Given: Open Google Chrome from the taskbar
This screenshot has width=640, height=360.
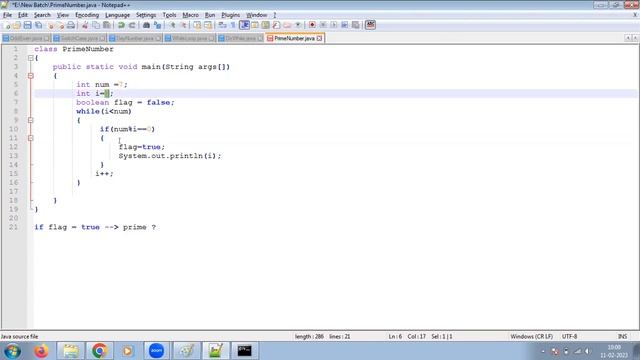Looking at the screenshot, I should click(x=99, y=351).
